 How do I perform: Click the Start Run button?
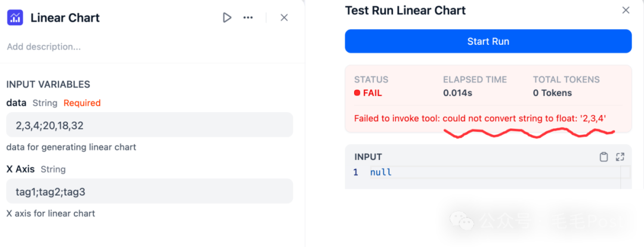488,41
